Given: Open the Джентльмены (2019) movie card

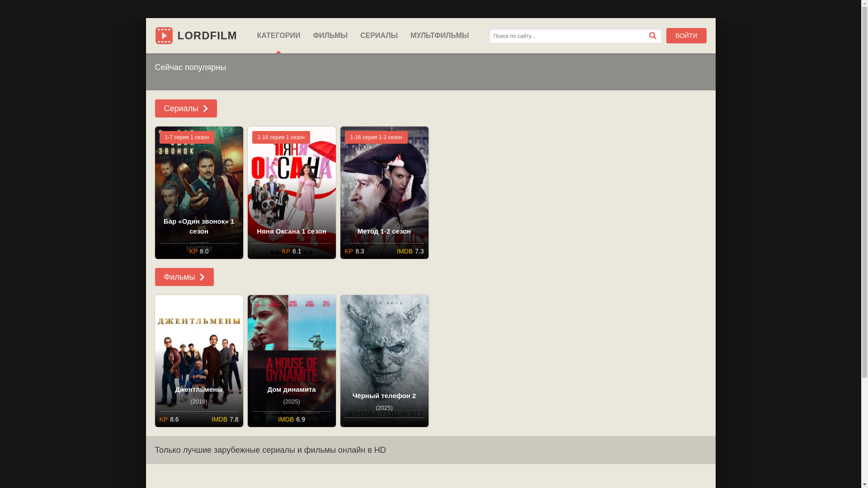Looking at the screenshot, I should (199, 357).
